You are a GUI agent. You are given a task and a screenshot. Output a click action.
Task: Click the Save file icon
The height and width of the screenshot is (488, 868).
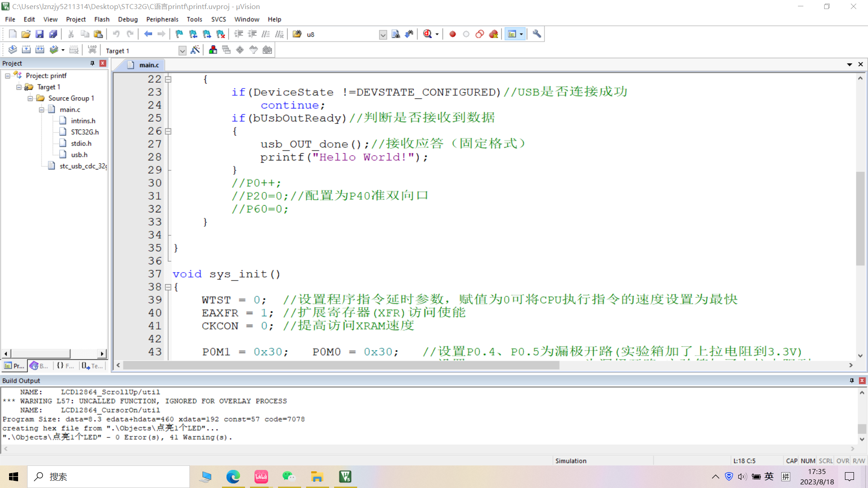[x=39, y=34]
